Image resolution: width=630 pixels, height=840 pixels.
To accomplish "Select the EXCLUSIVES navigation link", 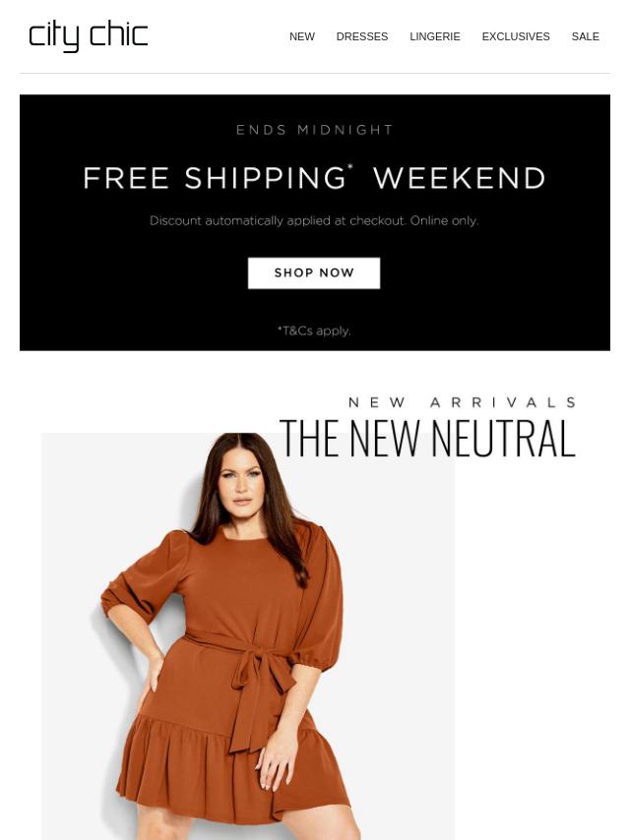I will (516, 36).
